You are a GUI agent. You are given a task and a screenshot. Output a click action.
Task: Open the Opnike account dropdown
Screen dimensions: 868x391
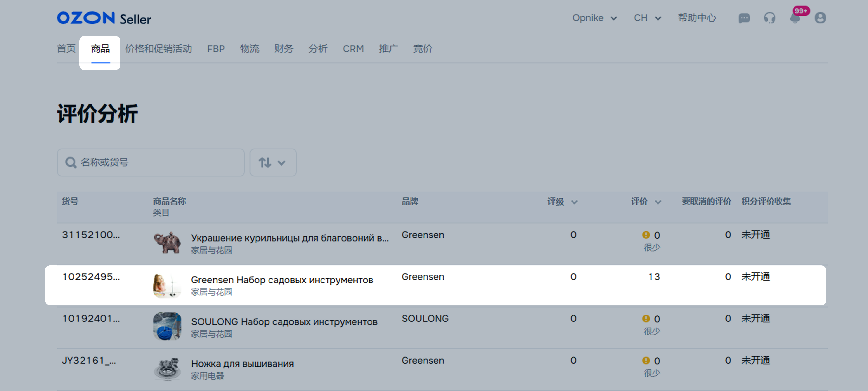(595, 18)
